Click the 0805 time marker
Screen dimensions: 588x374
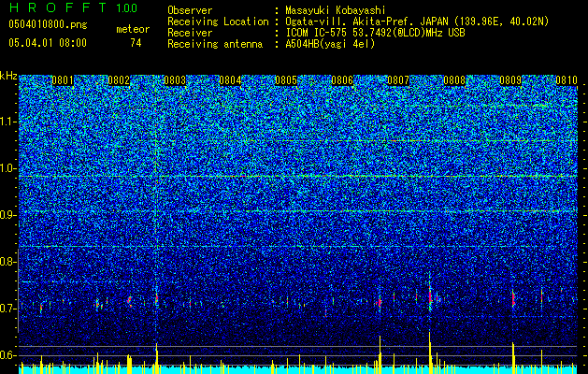(x=286, y=80)
